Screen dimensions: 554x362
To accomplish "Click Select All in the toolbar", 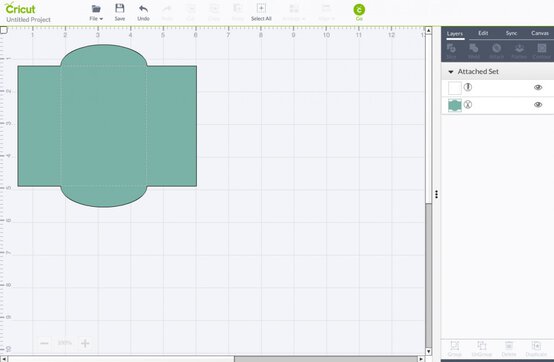I will tap(261, 13).
